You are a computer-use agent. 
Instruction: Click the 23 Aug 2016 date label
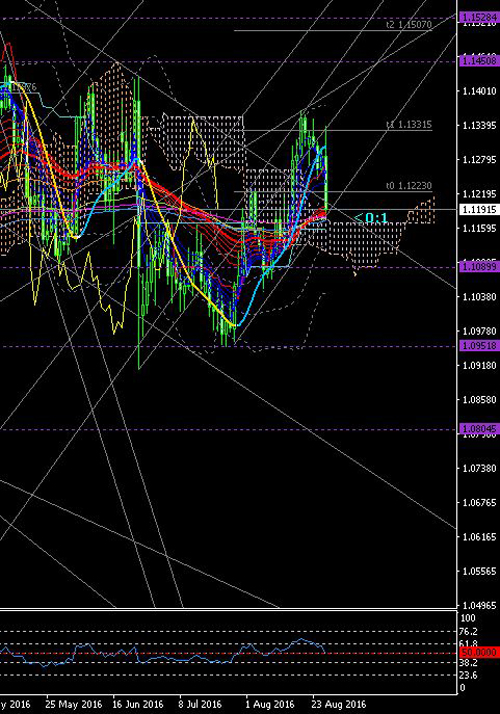(x=339, y=704)
